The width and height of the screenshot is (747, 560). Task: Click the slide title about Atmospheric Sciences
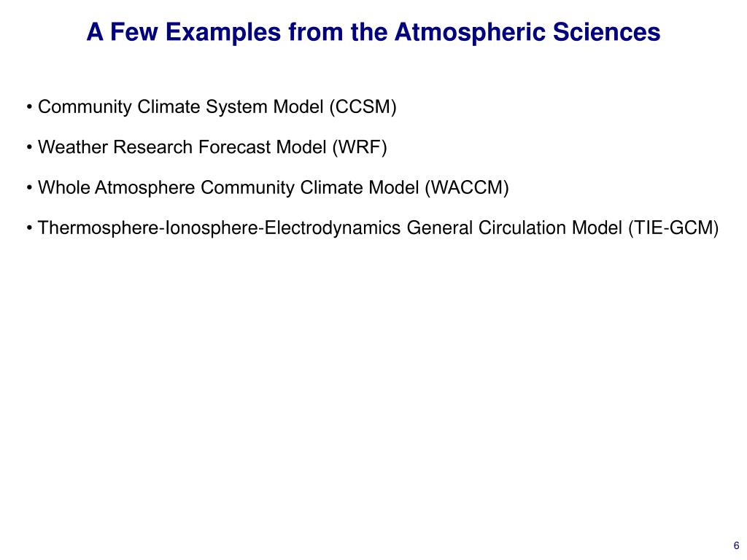[x=373, y=33]
